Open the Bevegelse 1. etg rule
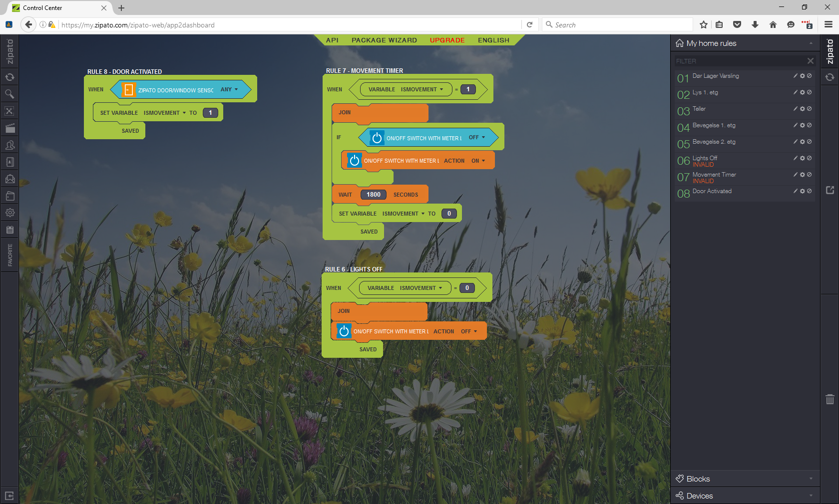Screen dimensions: 839x504 pyautogui.click(x=714, y=125)
